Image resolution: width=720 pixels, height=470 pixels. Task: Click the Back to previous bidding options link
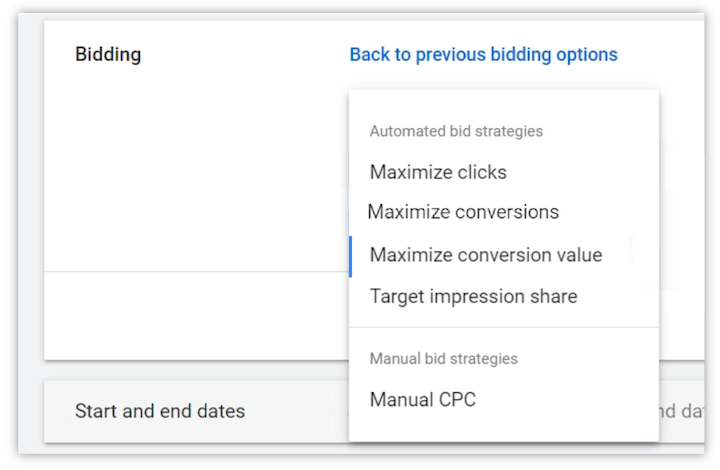pyautogui.click(x=483, y=54)
